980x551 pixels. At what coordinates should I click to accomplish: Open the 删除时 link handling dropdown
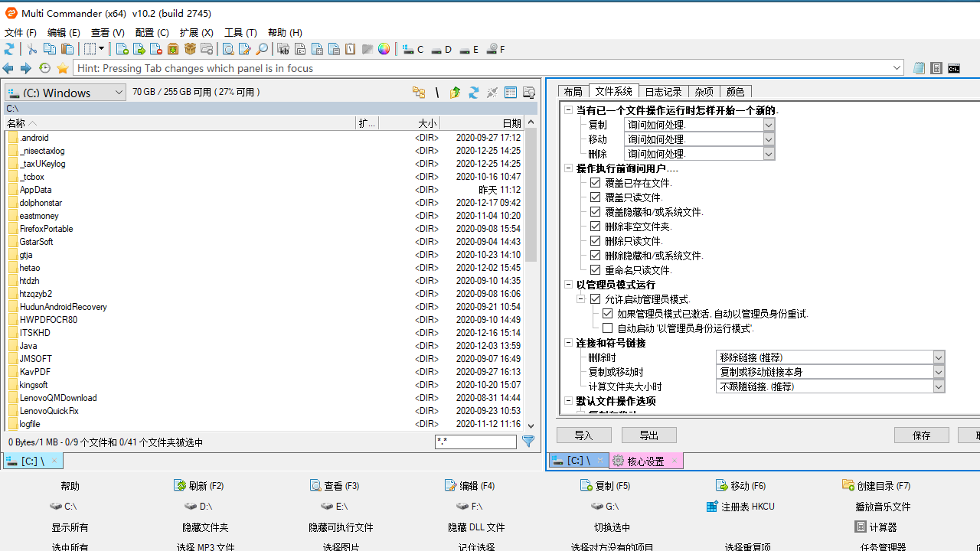coord(938,357)
